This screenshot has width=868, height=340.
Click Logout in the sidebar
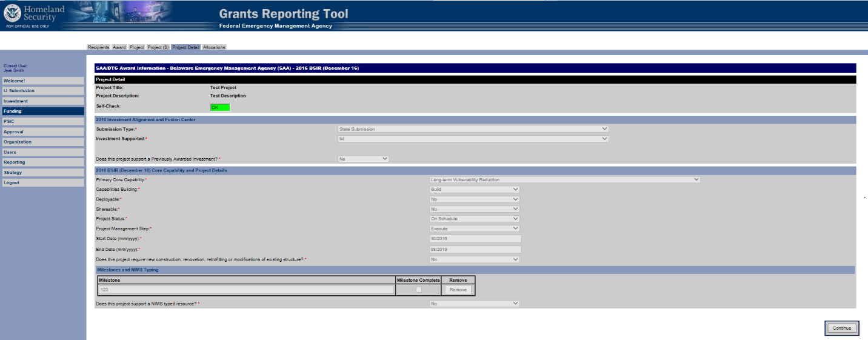tap(42, 182)
